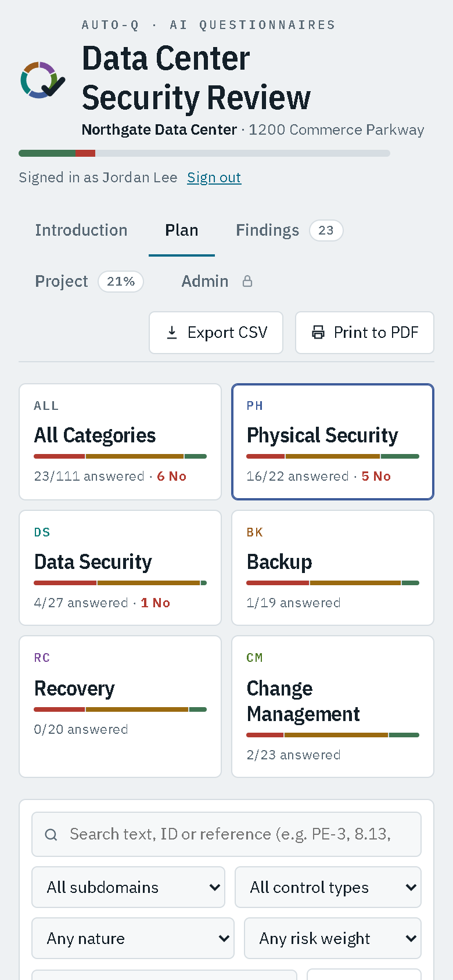Image resolution: width=453 pixels, height=980 pixels.
Task: Click the 'AUTO-Q · AI QUESTIONNAIRES' header text
Action: (x=208, y=25)
